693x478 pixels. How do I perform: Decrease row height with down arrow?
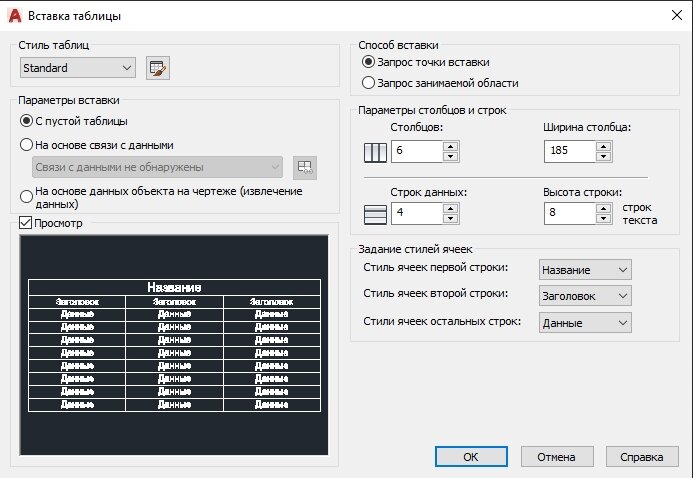point(604,219)
